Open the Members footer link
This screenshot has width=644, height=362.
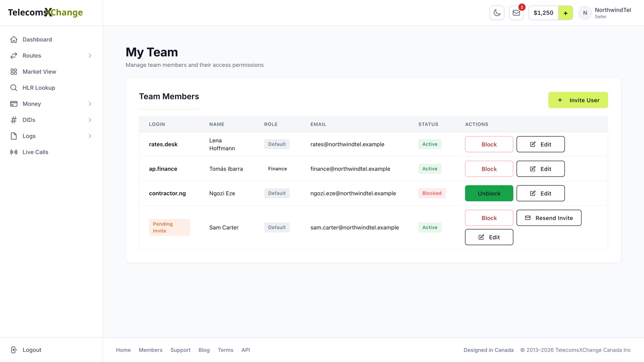coord(151,350)
